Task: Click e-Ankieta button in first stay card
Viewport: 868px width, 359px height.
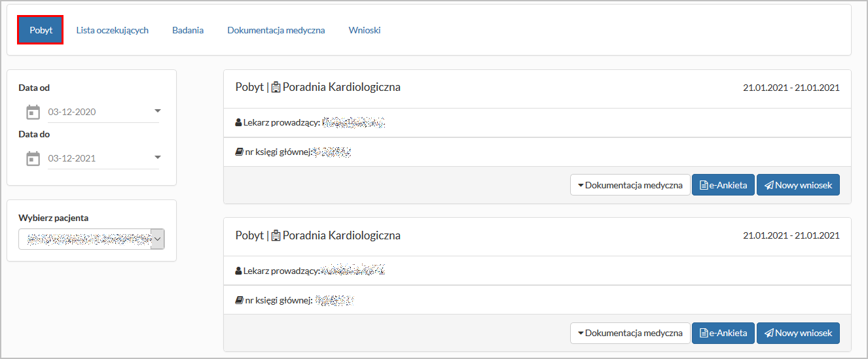Action: 723,185
